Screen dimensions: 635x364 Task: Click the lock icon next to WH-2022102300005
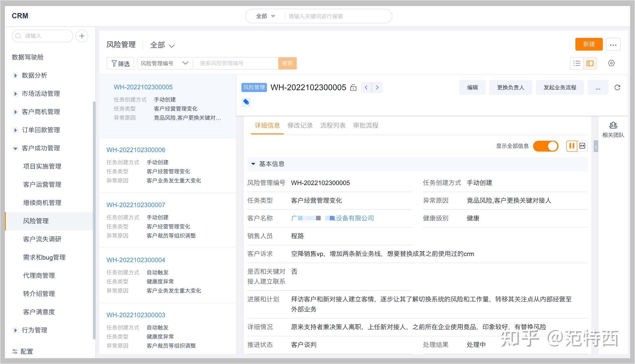[x=353, y=87]
